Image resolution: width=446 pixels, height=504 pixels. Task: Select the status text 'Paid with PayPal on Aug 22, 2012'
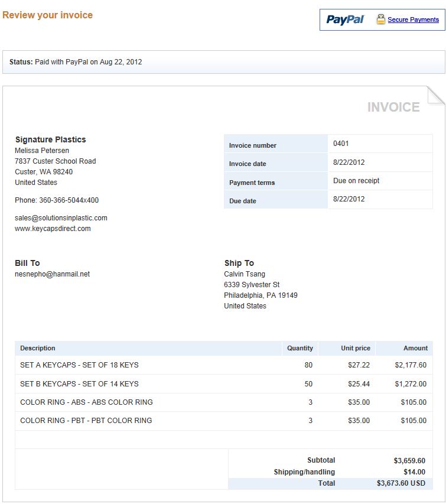89,62
